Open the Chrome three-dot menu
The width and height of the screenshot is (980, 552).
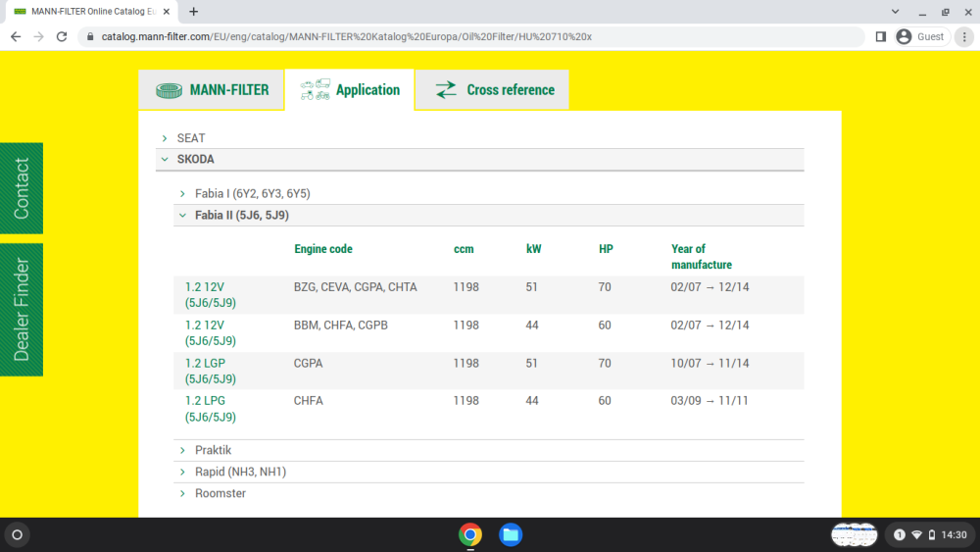point(964,37)
